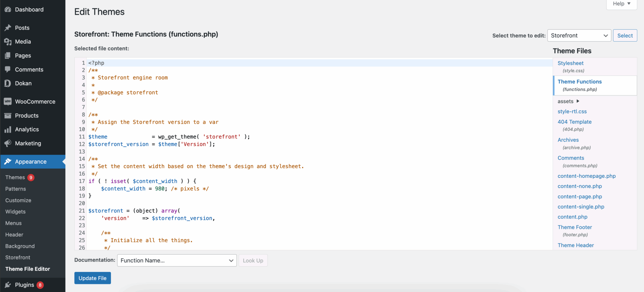
Task: Open the Theme Header file
Action: coord(576,245)
